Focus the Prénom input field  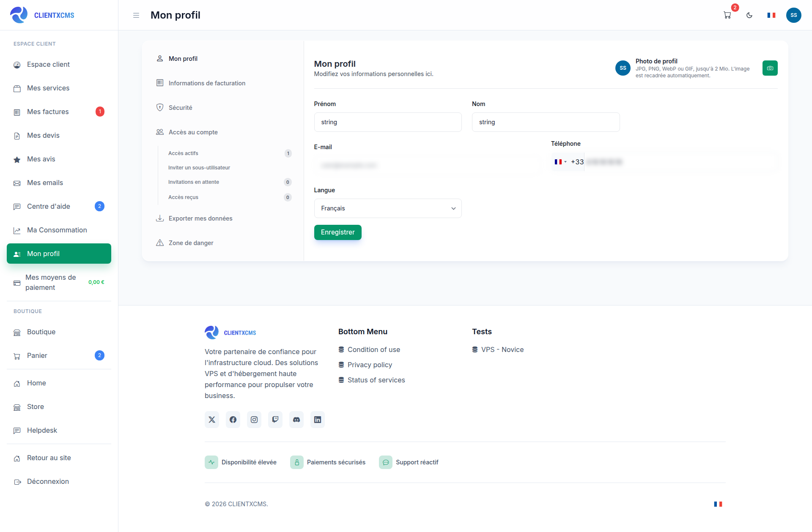click(x=388, y=122)
